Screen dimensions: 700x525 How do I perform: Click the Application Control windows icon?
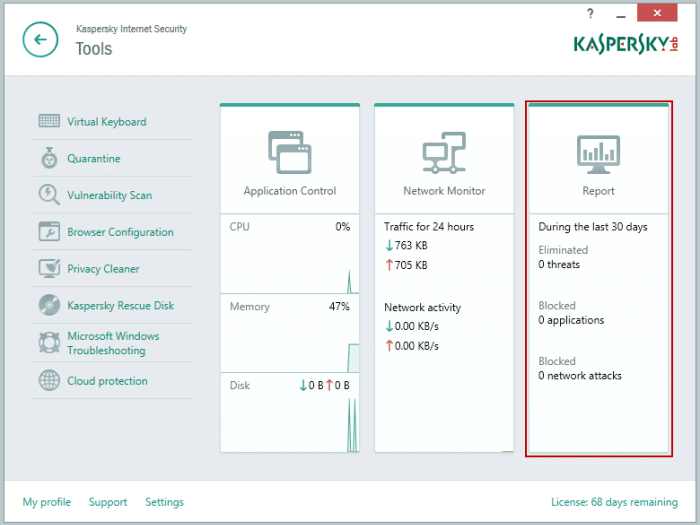pyautogui.click(x=290, y=152)
